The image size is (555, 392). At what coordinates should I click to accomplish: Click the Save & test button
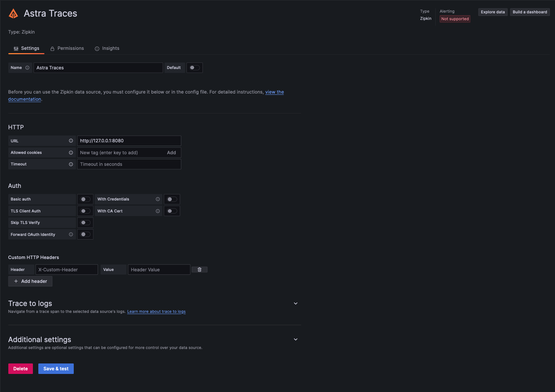point(56,369)
